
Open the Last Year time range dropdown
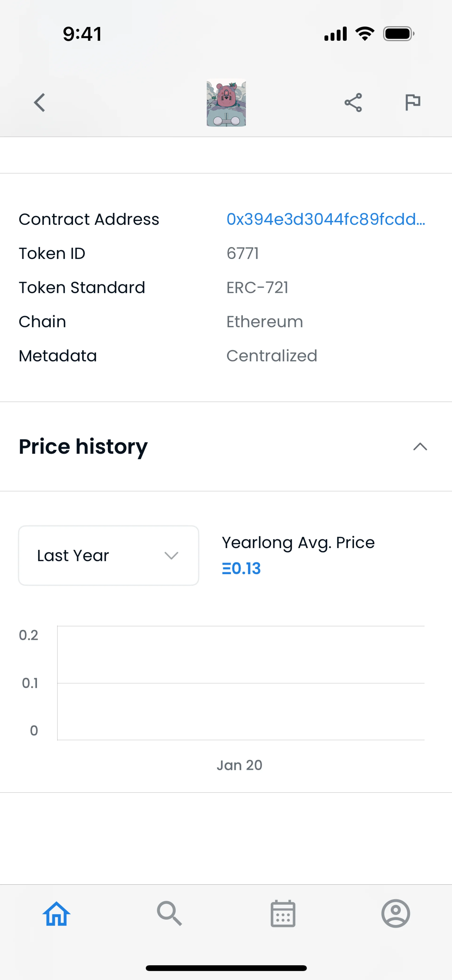point(109,555)
